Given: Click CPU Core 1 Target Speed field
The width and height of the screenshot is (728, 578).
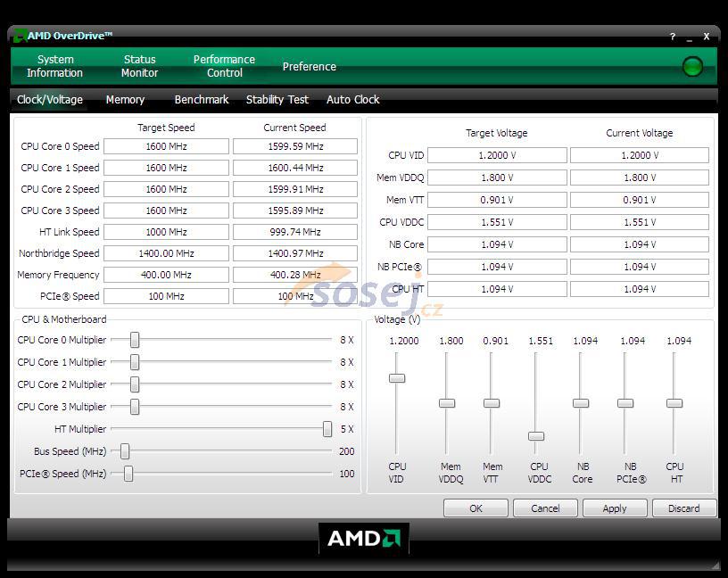Looking at the screenshot, I should [166, 168].
